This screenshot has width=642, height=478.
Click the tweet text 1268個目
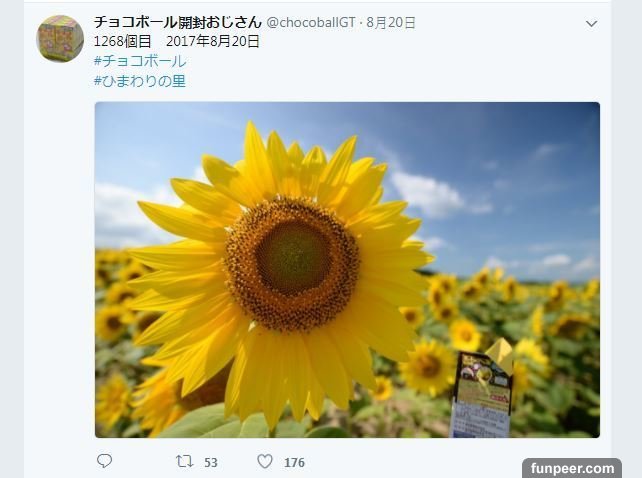[122, 41]
